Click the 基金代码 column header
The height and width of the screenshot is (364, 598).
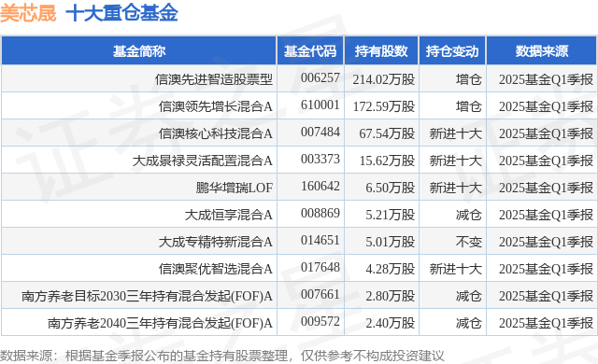pos(310,51)
